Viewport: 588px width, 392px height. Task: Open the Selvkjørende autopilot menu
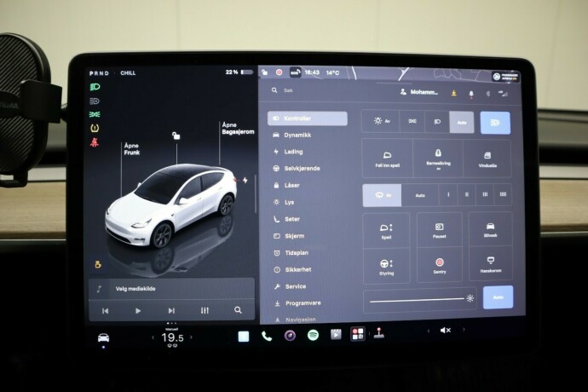pos(297,169)
